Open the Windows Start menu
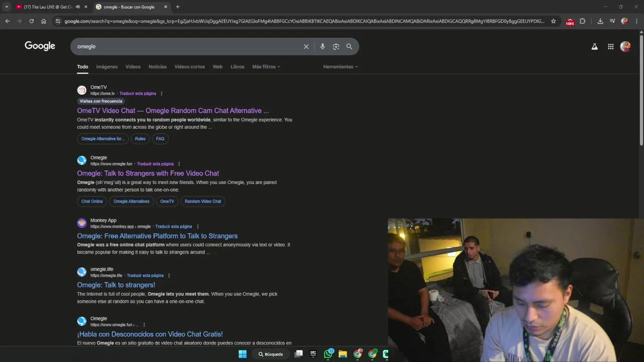The height and width of the screenshot is (362, 644). coord(243,354)
